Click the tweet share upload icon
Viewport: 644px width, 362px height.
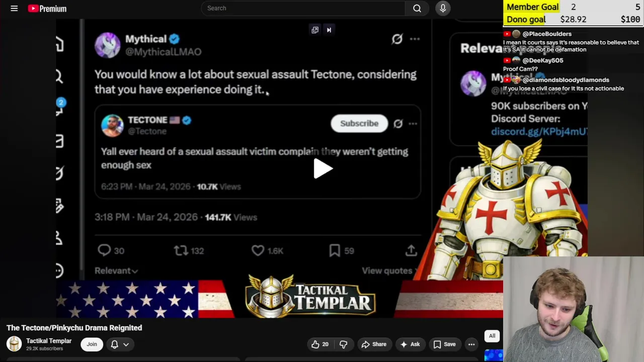[411, 250]
